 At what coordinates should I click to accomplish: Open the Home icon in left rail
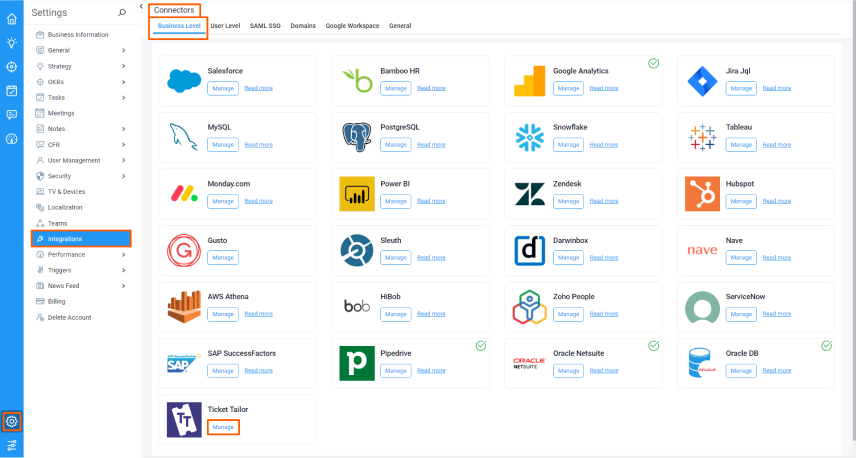[x=11, y=19]
